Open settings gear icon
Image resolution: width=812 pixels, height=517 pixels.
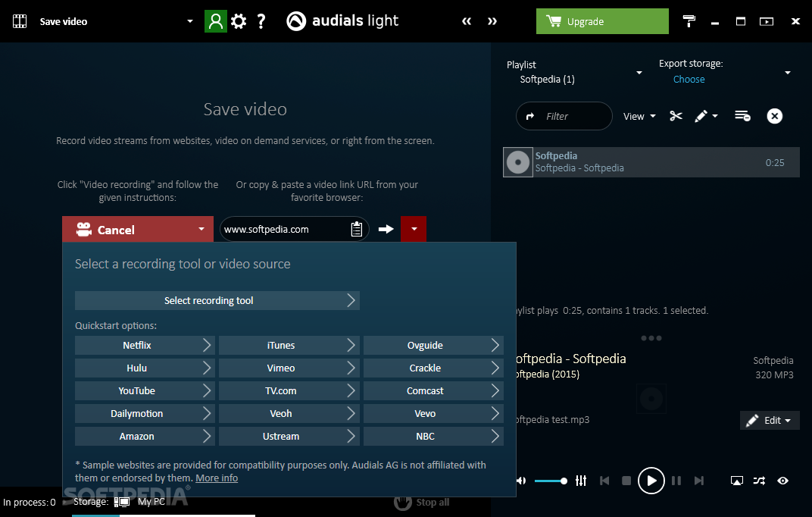click(238, 21)
